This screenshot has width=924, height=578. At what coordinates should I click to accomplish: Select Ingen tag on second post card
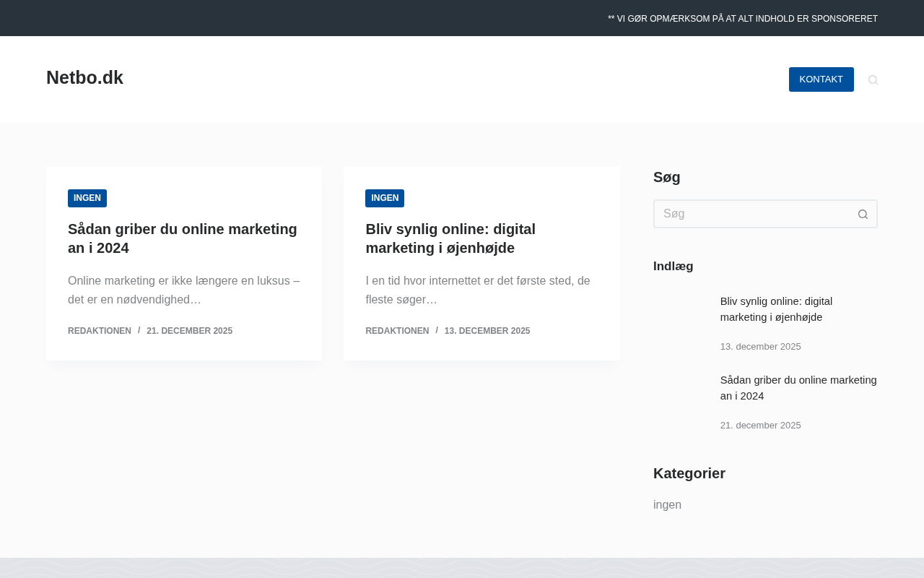pos(385,198)
